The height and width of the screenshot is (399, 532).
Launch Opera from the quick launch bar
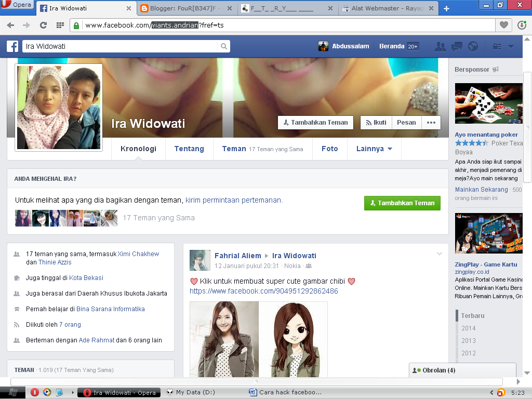(35, 393)
